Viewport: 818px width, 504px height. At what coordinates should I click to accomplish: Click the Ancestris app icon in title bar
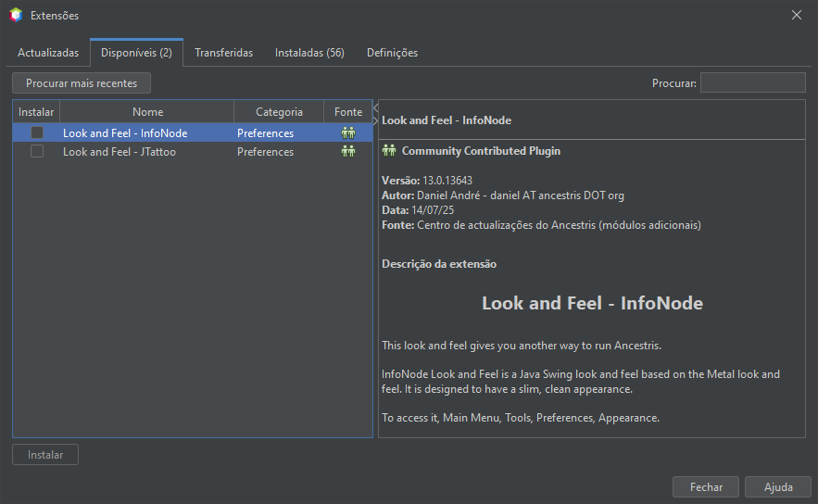pos(16,15)
